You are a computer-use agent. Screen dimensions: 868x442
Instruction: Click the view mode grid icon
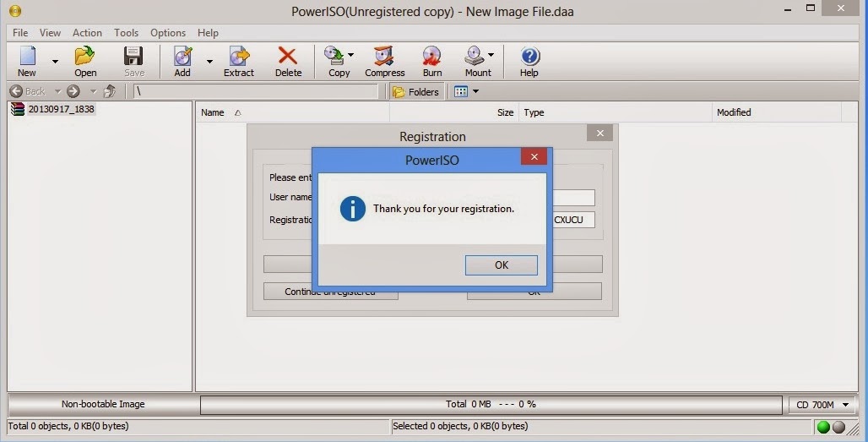pos(460,91)
